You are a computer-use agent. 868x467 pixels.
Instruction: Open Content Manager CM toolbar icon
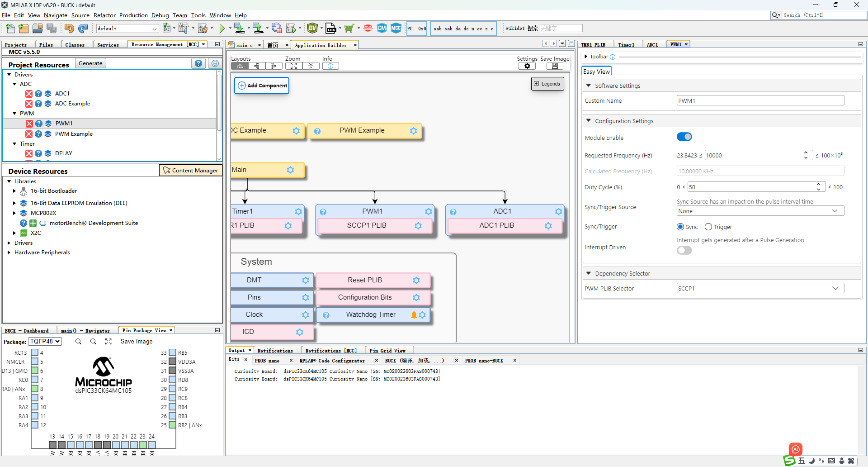(382, 28)
